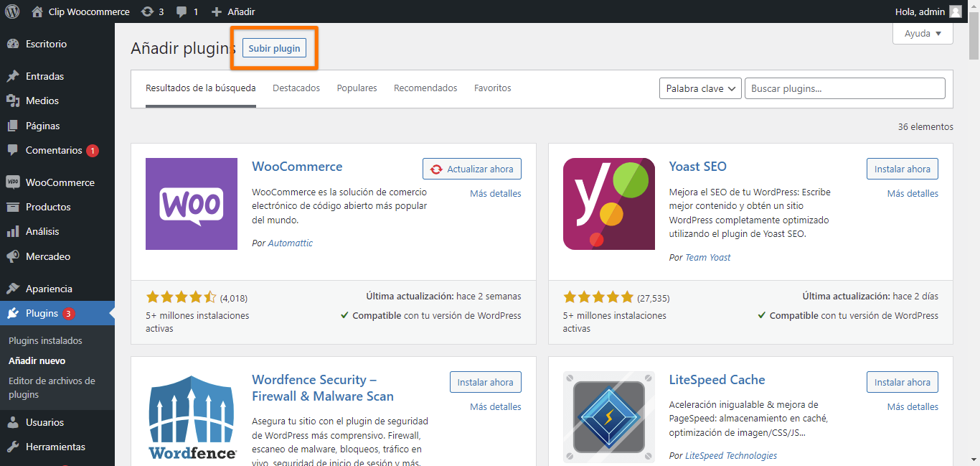
Task: Click the WooCommerce star rating
Action: click(181, 297)
